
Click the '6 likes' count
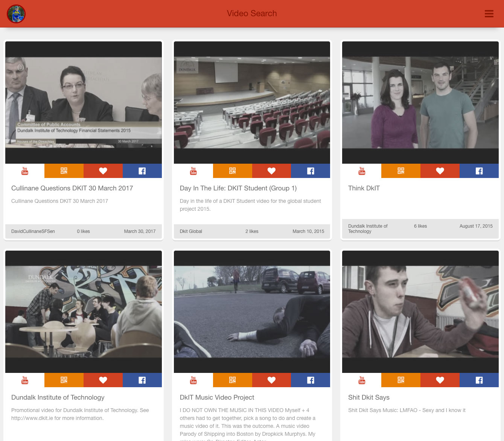420,226
